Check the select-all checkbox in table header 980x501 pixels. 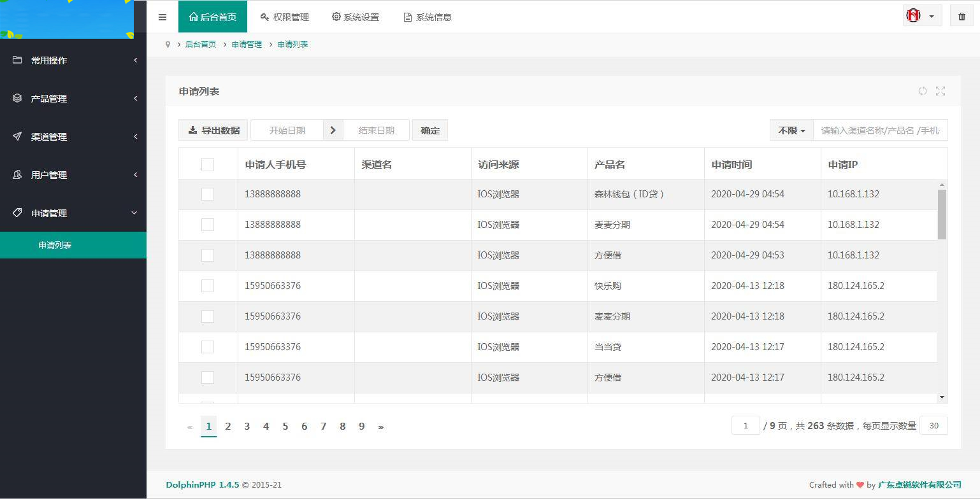[208, 164]
